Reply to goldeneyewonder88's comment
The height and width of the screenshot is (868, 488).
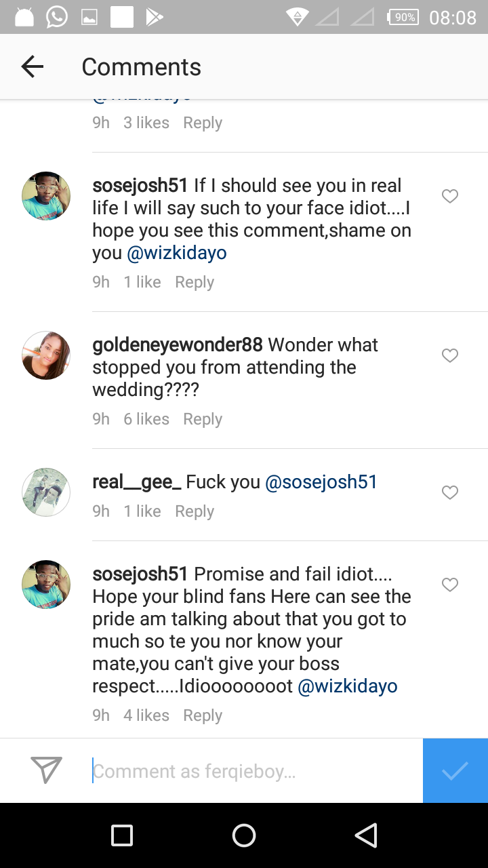[x=203, y=419]
